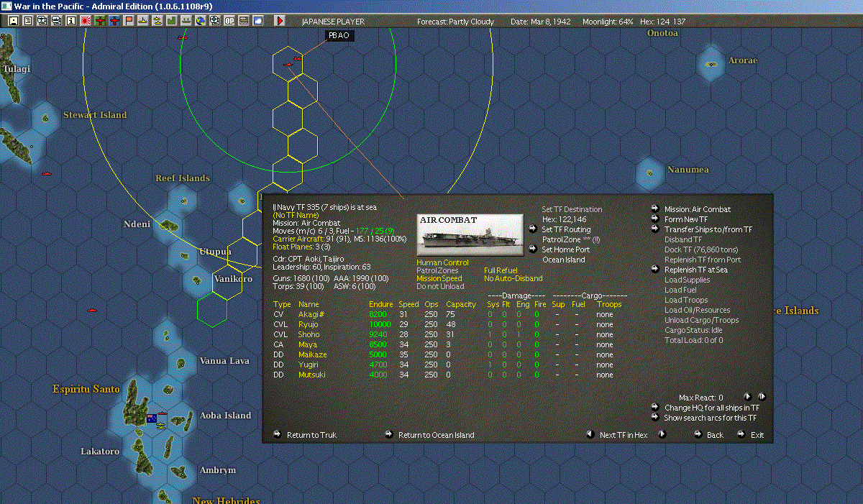Click the (No TF Name) label
This screenshot has height=504, width=863.
296,215
